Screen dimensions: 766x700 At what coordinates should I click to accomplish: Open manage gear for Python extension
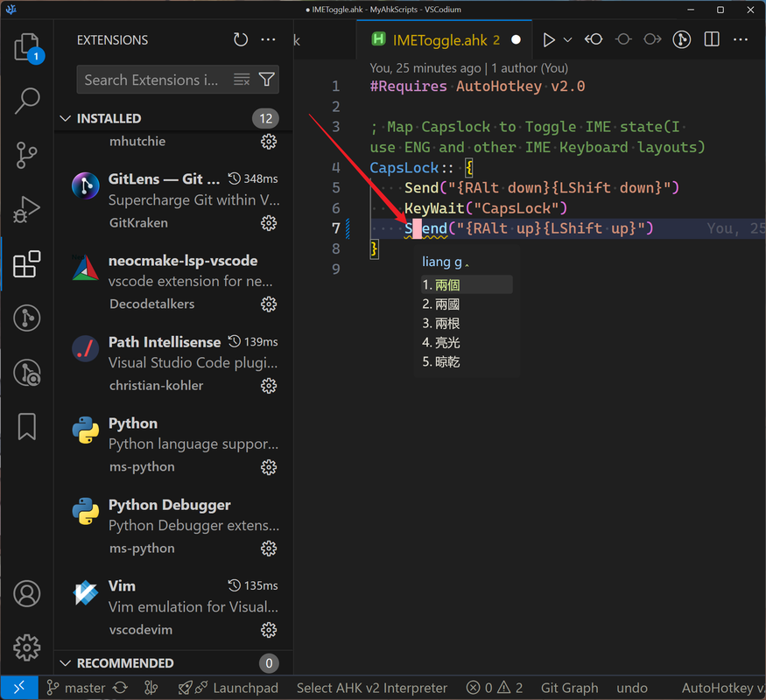pyautogui.click(x=269, y=467)
